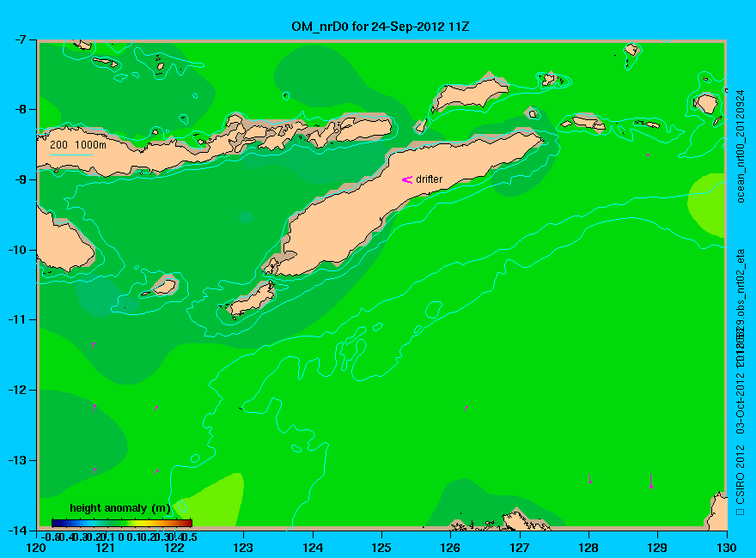Click the rounded island on the left edge at latitude -10
Viewport: 756px width, 558px height.
(x=63, y=245)
